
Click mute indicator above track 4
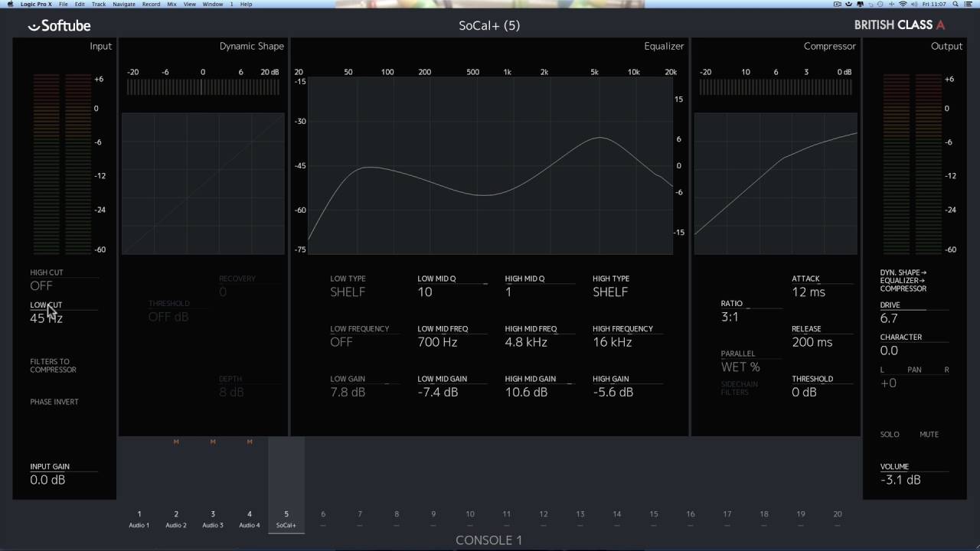[250, 442]
